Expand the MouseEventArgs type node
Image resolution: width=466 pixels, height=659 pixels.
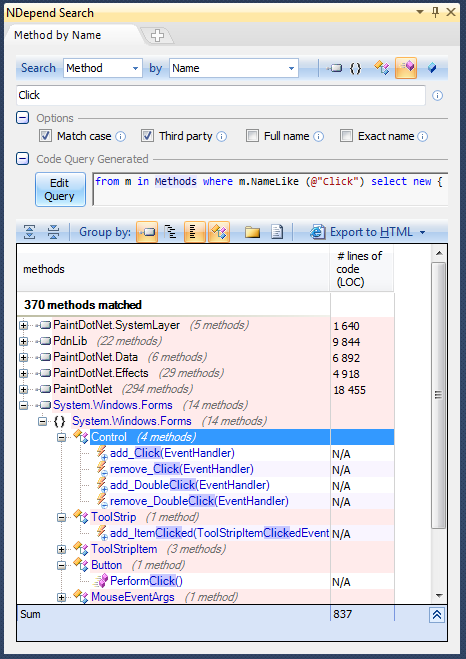point(62,597)
